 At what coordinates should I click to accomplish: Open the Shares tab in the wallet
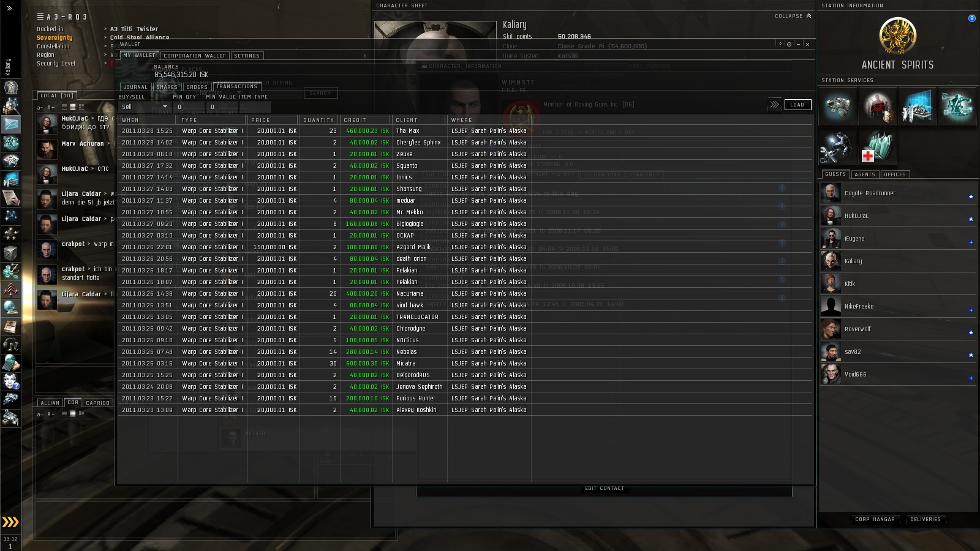[167, 87]
